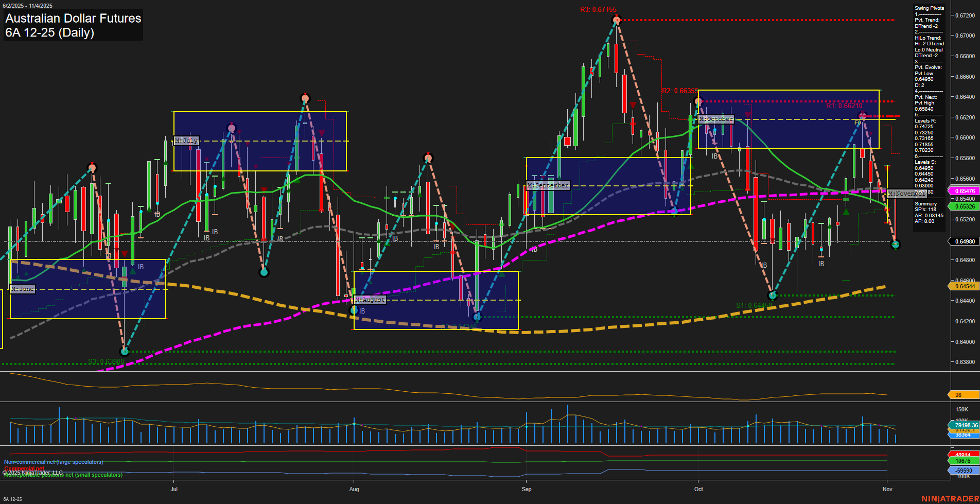Image resolution: width=980 pixels, height=504 pixels.
Task: Click the swing pivot high marker at R3 0.67155
Action: (x=616, y=20)
